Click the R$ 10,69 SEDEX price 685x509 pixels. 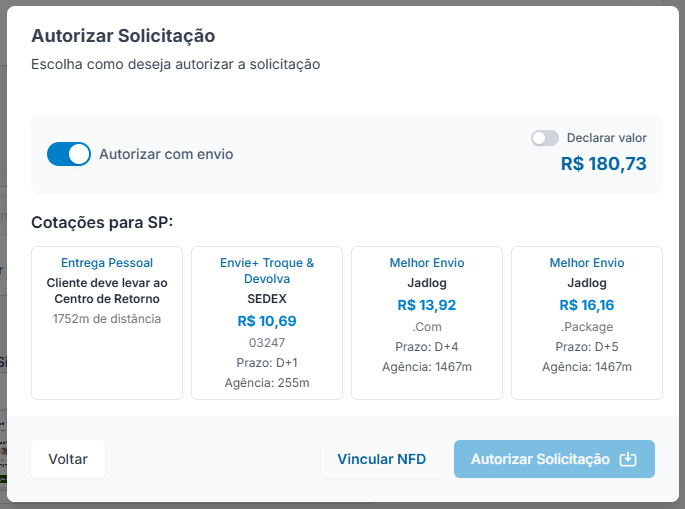[x=267, y=321]
